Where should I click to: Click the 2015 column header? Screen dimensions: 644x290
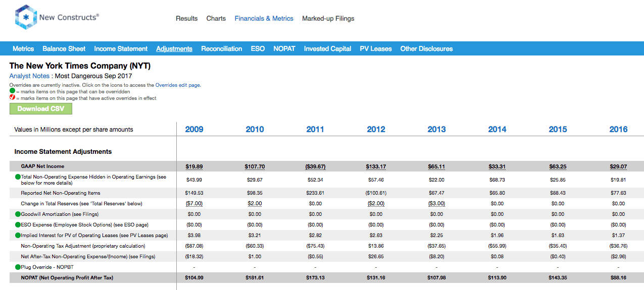click(x=558, y=130)
